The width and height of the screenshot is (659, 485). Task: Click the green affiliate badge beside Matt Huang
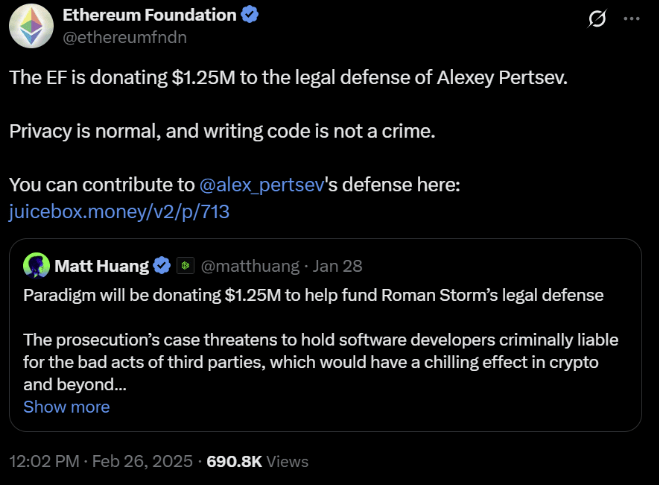(x=184, y=266)
